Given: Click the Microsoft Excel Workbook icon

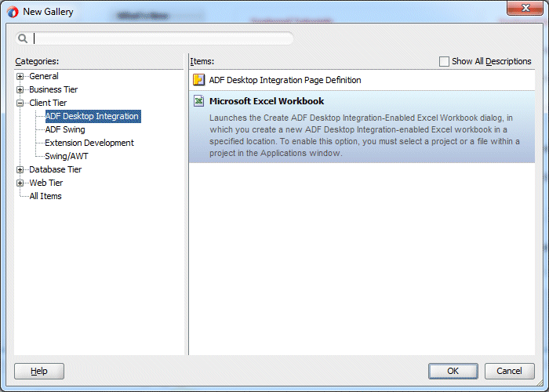Looking at the screenshot, I should [199, 101].
